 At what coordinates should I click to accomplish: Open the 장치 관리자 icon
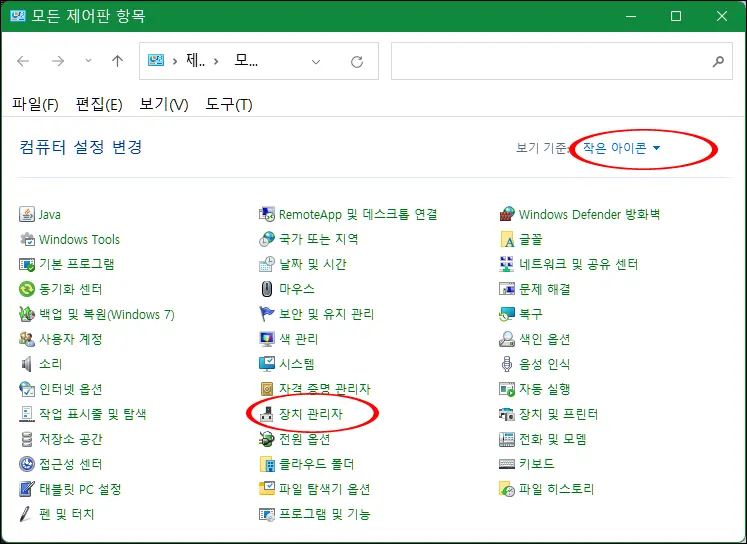pos(267,413)
